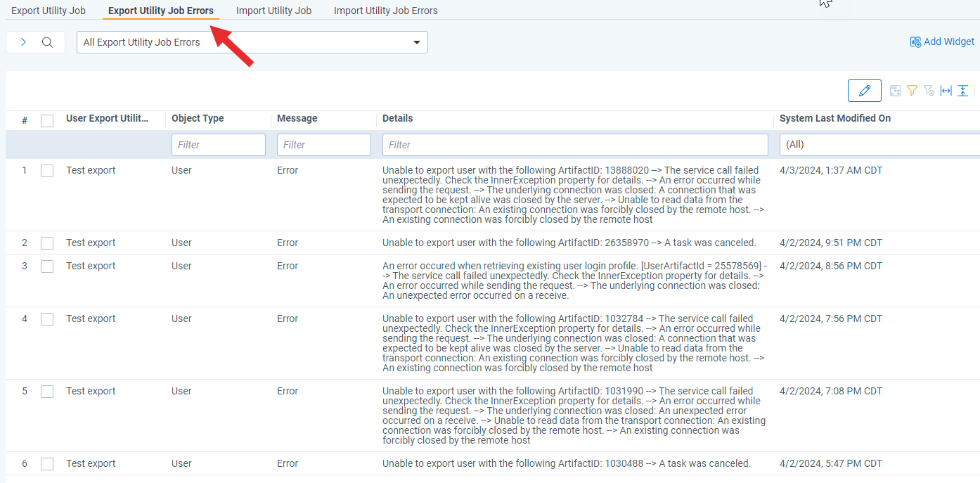Click the date 4/2/2024, 8:56 PM CDT
The width and height of the screenshot is (980, 483).
point(831,266)
